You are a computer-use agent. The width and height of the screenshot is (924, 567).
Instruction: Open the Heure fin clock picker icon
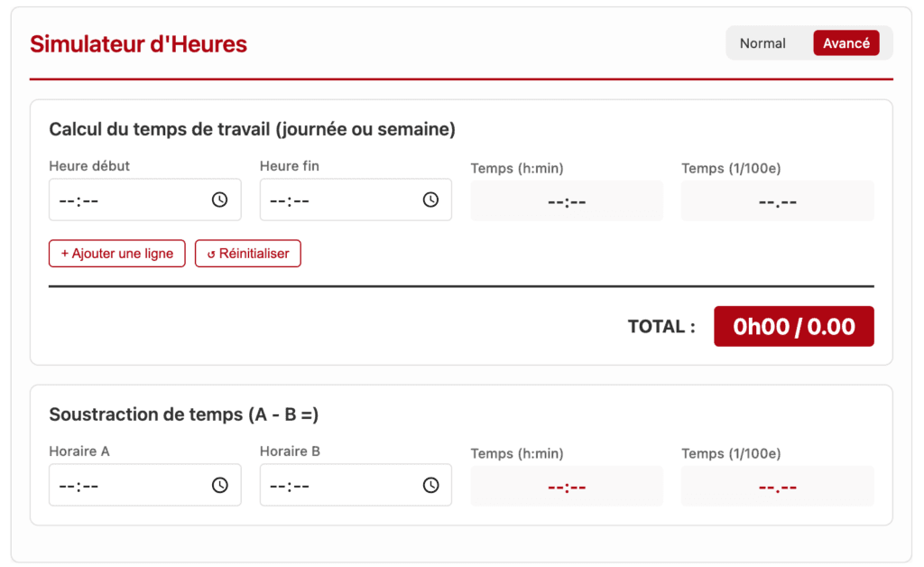[x=430, y=200]
